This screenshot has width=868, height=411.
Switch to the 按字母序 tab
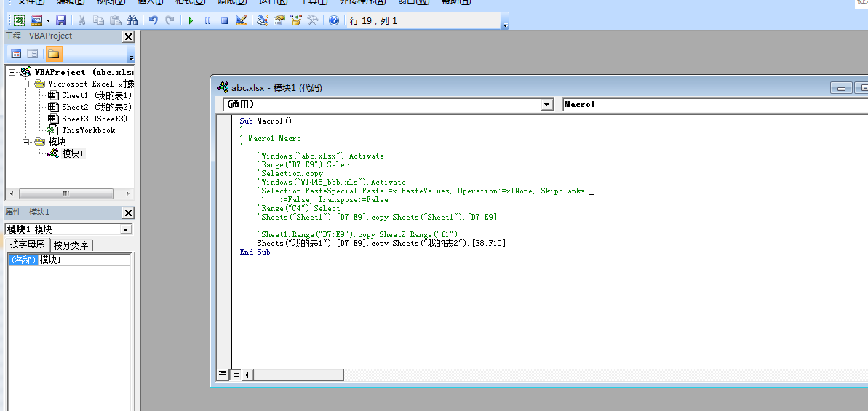click(27, 244)
